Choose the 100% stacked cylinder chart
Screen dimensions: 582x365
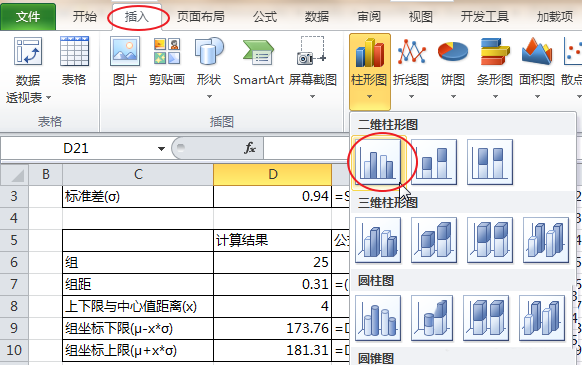click(x=486, y=318)
